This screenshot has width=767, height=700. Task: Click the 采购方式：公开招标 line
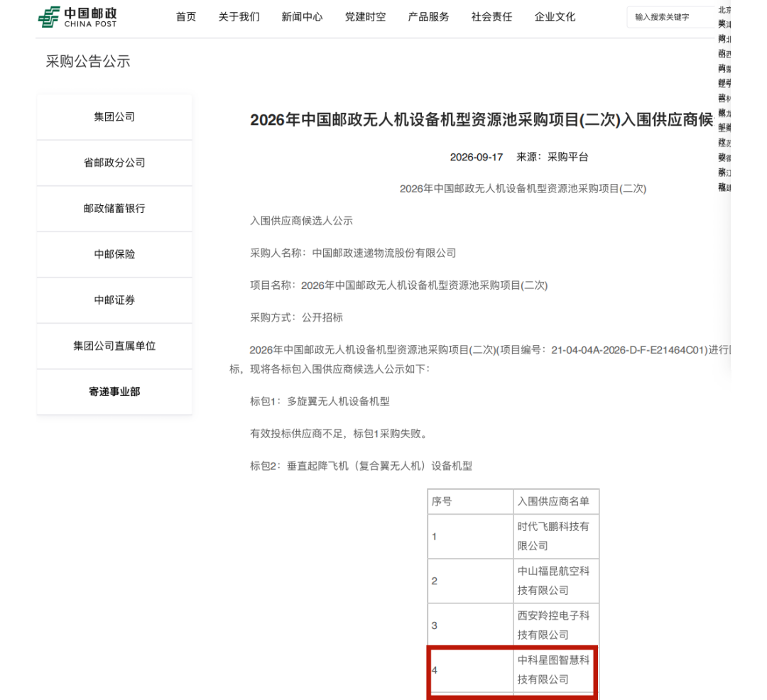[x=296, y=318]
